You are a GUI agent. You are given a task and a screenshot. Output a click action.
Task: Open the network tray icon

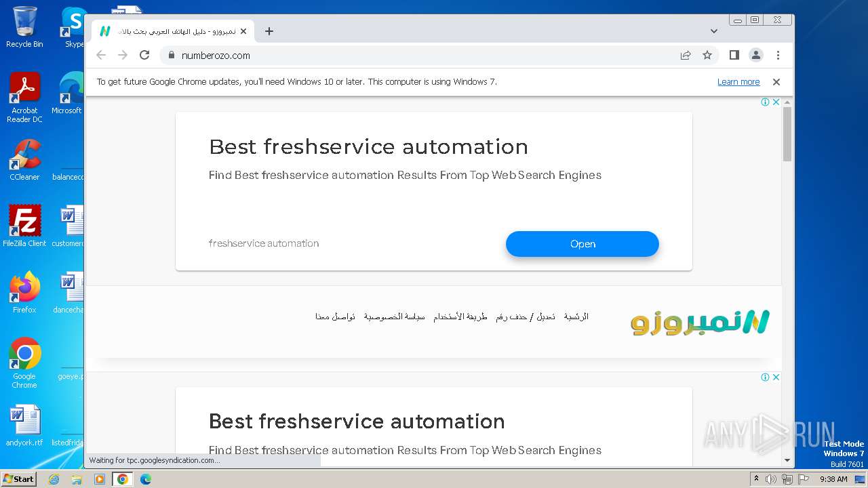click(x=787, y=479)
